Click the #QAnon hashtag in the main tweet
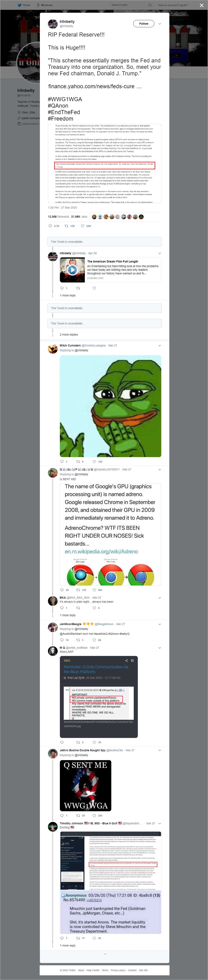The image size is (208, 980). pyautogui.click(x=58, y=106)
